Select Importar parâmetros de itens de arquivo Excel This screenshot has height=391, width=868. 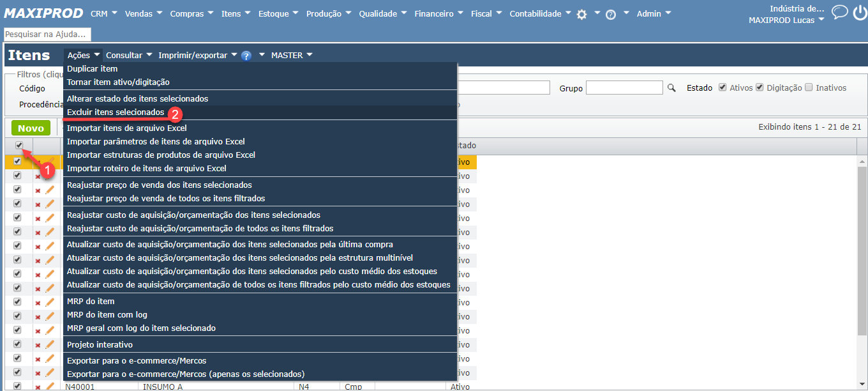260,142
